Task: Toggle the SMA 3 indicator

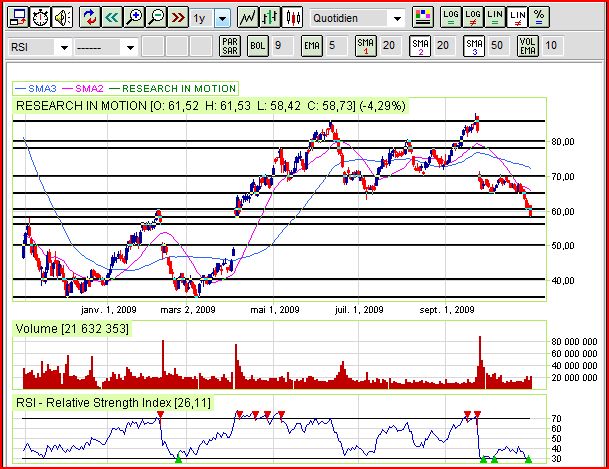Action: point(474,46)
